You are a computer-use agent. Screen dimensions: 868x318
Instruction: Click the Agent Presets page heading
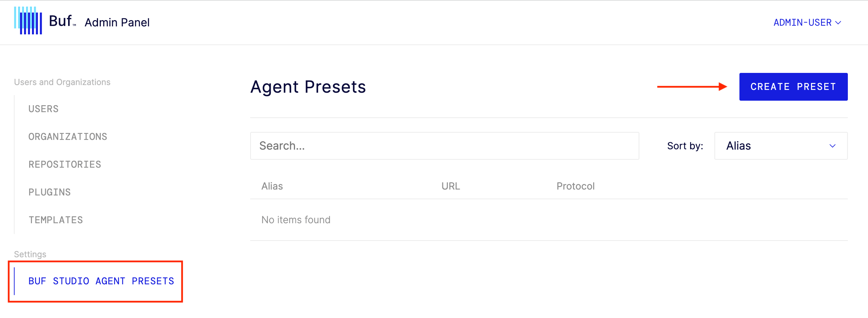pos(308,87)
